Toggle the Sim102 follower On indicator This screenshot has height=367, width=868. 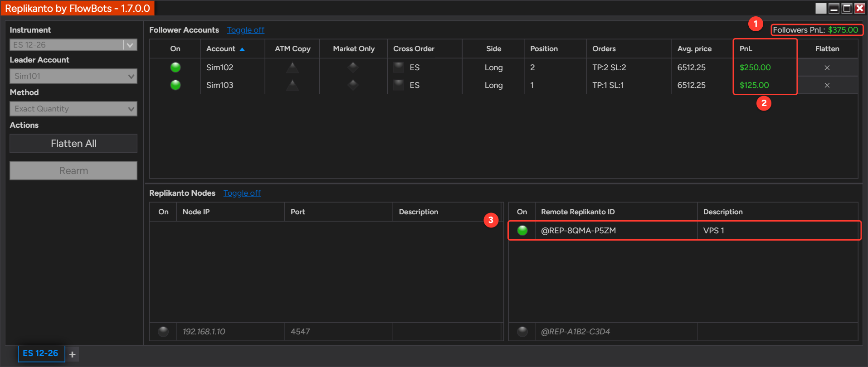click(x=176, y=68)
